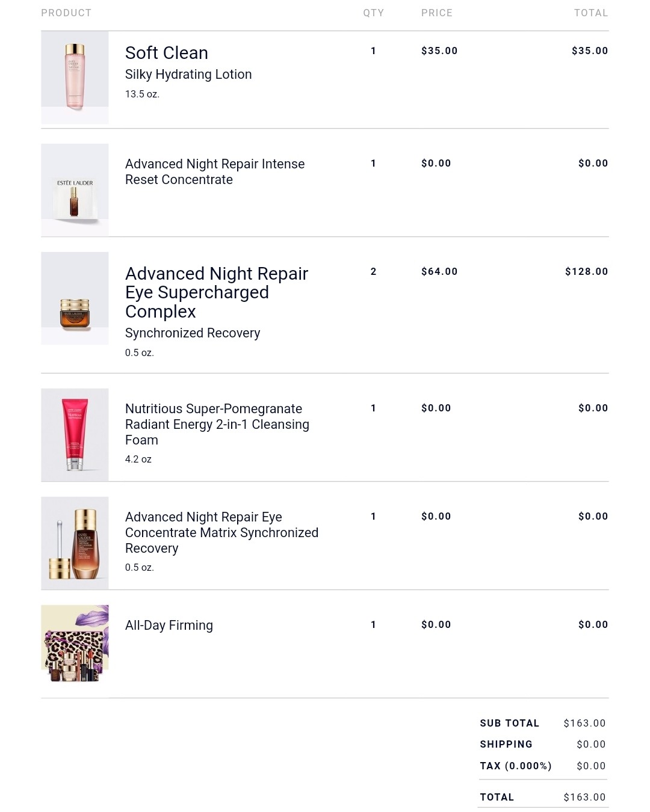Screen dimensions: 650x812
Task: Select the Nutritious Super-Pomegranate foam tube image
Action: [75, 435]
